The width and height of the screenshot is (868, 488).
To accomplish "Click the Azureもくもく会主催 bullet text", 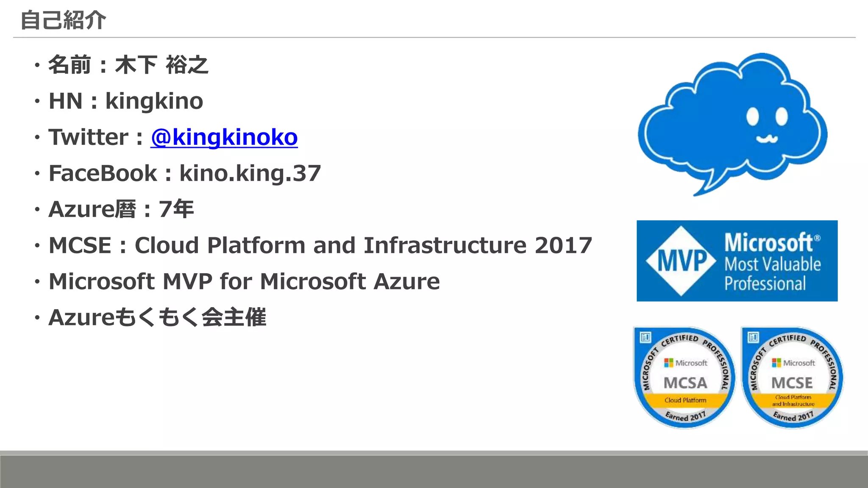I will pyautogui.click(x=157, y=317).
